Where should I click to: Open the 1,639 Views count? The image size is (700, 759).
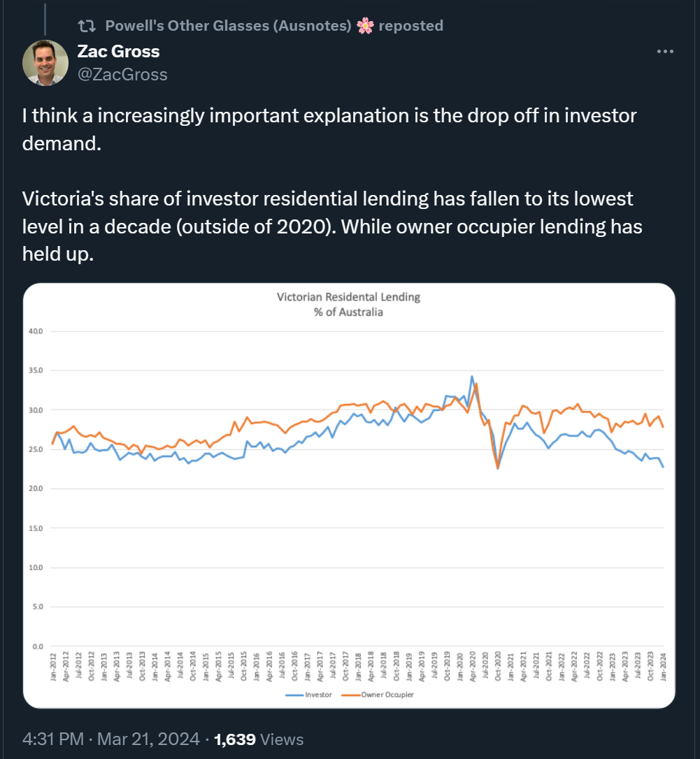tap(259, 739)
